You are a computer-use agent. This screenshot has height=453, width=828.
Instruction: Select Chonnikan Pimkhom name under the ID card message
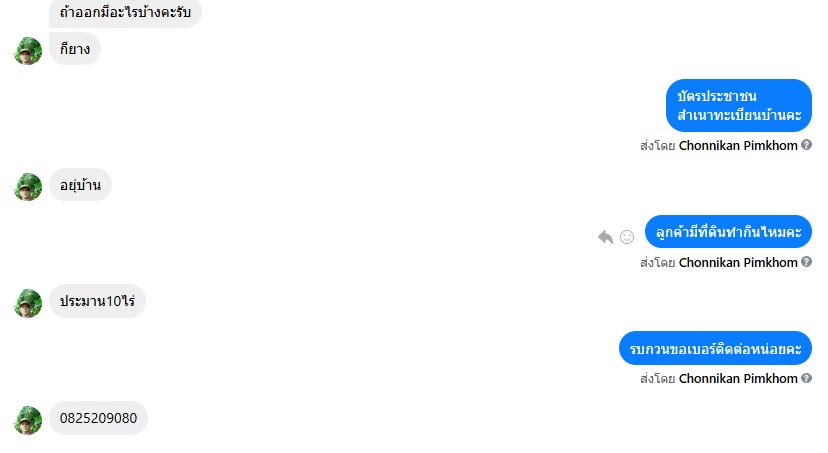[x=738, y=145]
